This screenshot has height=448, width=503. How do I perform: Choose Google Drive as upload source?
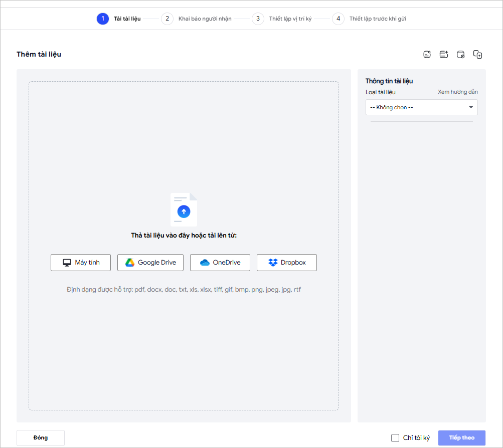[x=150, y=263]
